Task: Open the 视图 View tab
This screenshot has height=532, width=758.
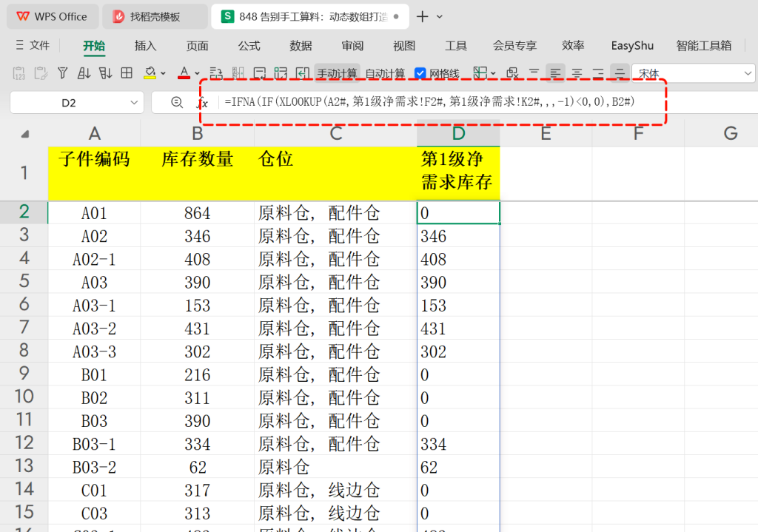Action: click(404, 45)
